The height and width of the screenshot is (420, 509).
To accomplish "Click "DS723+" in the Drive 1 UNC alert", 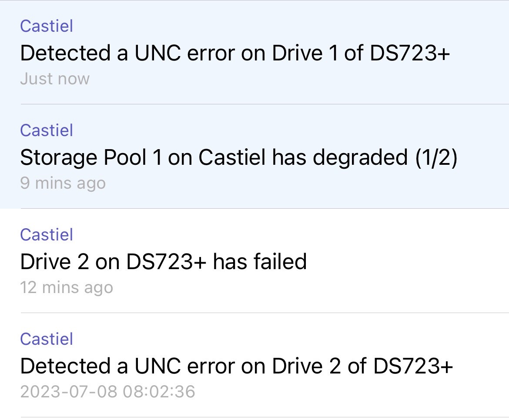I will [x=409, y=53].
